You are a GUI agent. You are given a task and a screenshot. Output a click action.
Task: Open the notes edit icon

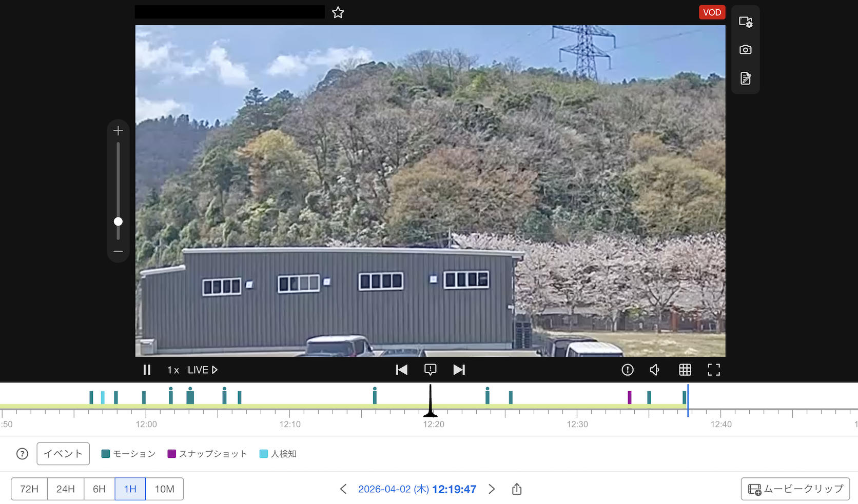click(745, 78)
